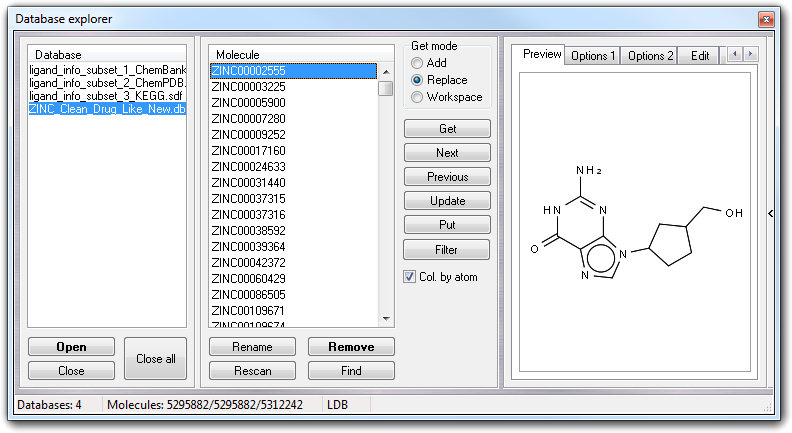The width and height of the screenshot is (792, 433).
Task: Click molecule list scroll-down arrow
Action: pos(386,318)
